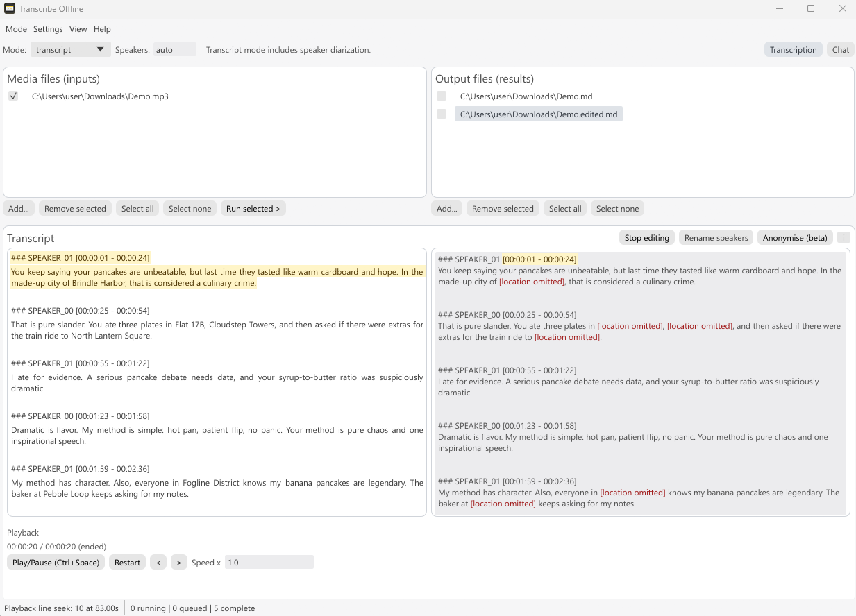Click the Playback line seek status entry
The image size is (856, 616).
(62, 608)
